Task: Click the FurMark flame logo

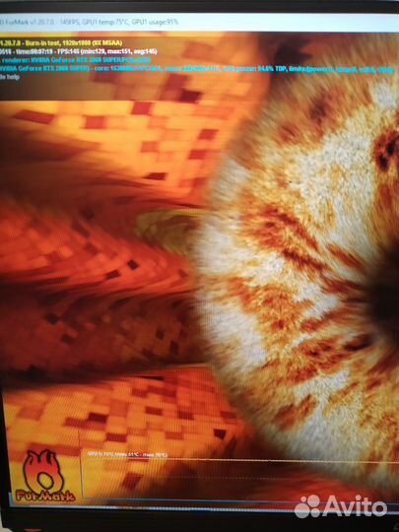Action: click(43, 470)
